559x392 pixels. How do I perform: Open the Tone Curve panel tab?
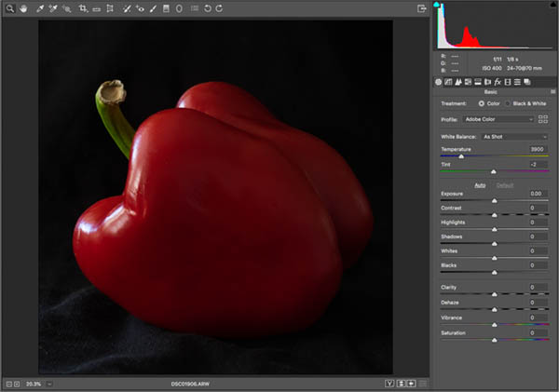[448, 82]
